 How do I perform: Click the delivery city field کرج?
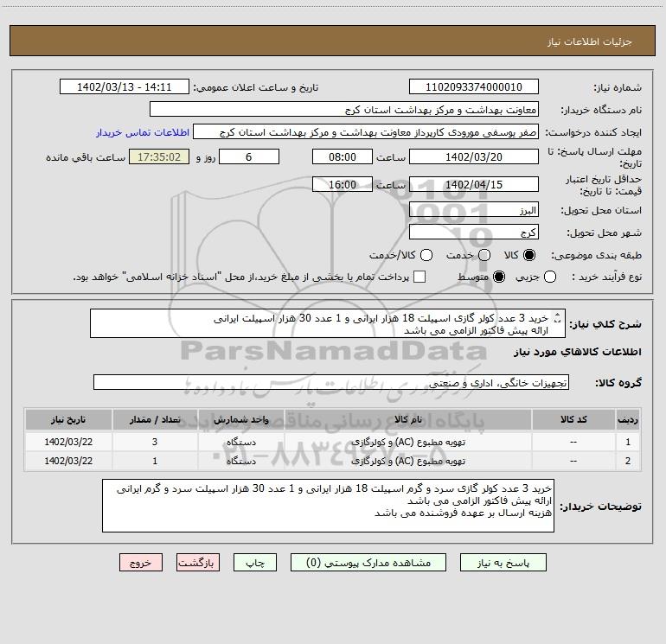pyautogui.click(x=474, y=233)
